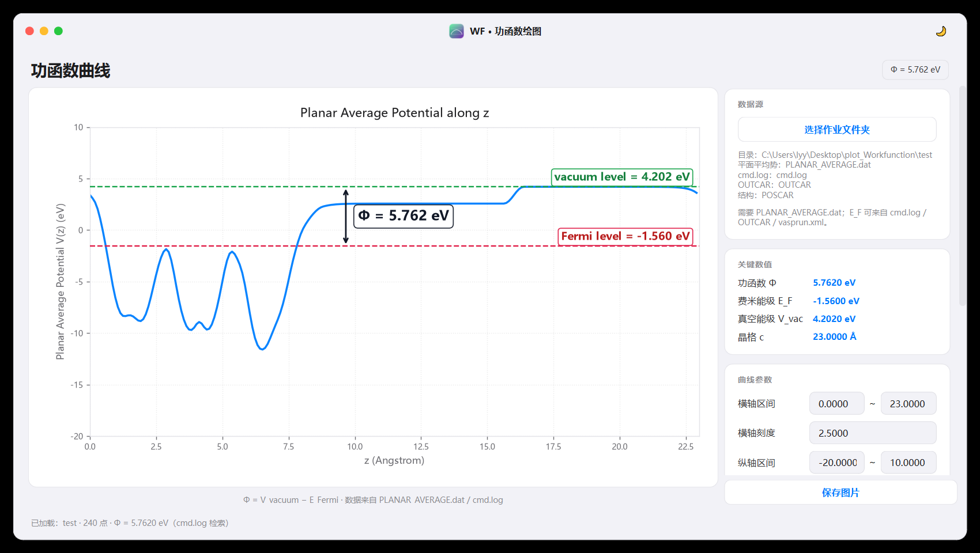Click the 纵轴区间 minimum field showing -20.0000
This screenshot has height=553, width=980.
tap(837, 463)
